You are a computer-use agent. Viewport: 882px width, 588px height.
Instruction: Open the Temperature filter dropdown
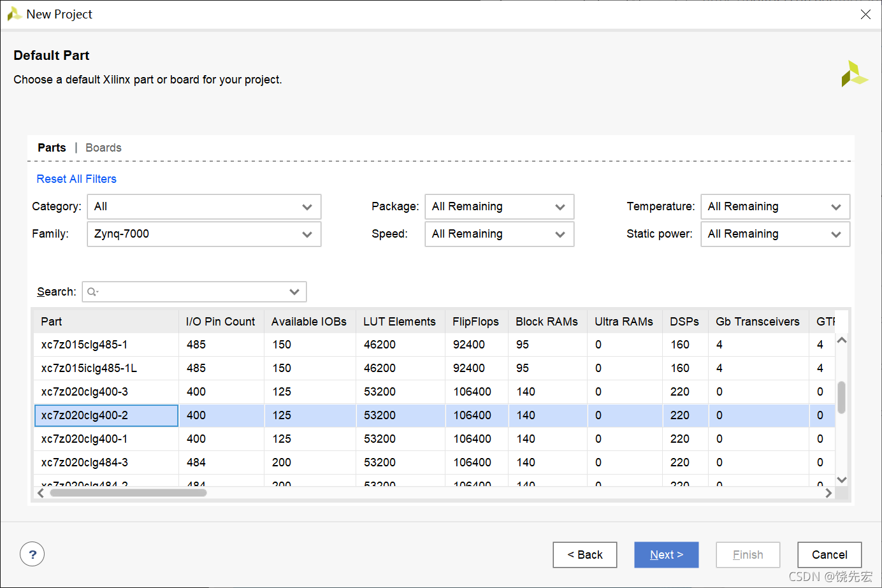(x=776, y=206)
